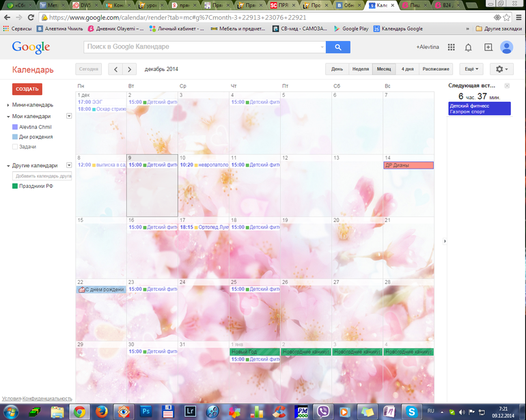Viewport: 526px width, 420px height.
Task: Click the share plus icon in header
Action: 488,47
